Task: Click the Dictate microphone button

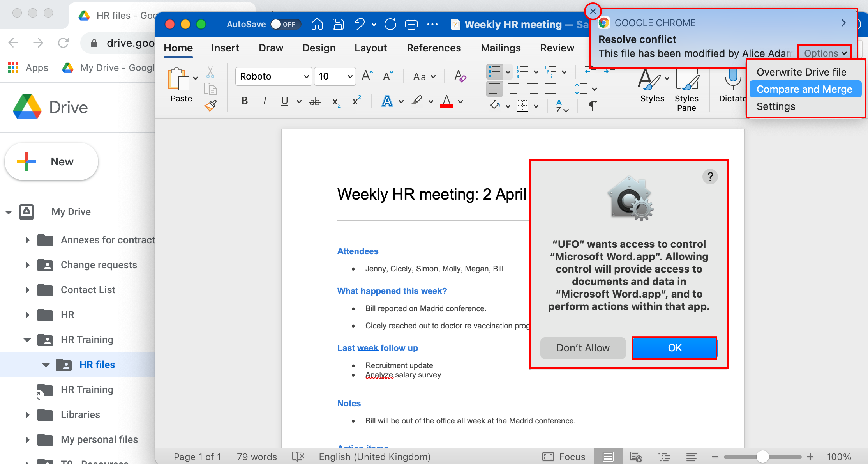Action: click(732, 85)
